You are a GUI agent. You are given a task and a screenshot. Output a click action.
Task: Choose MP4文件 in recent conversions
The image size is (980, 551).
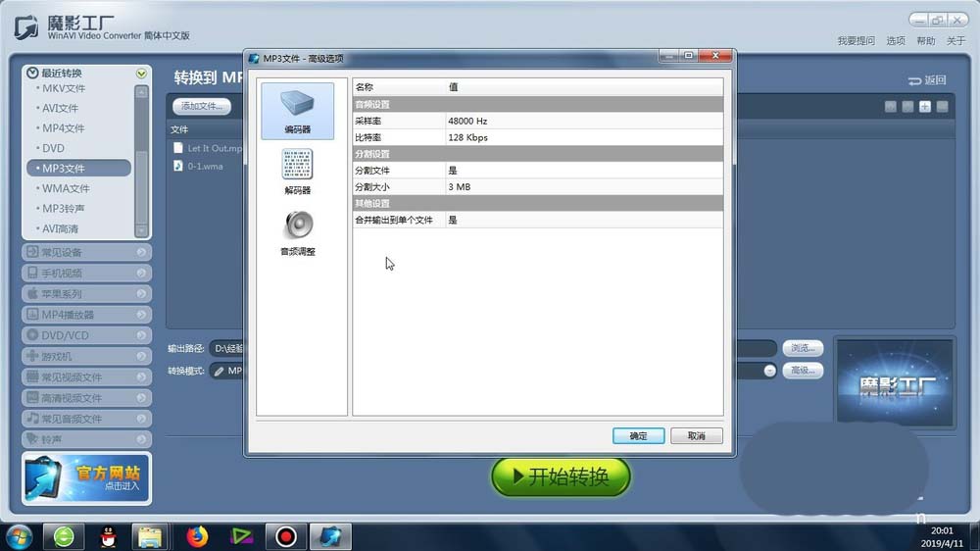click(x=63, y=128)
